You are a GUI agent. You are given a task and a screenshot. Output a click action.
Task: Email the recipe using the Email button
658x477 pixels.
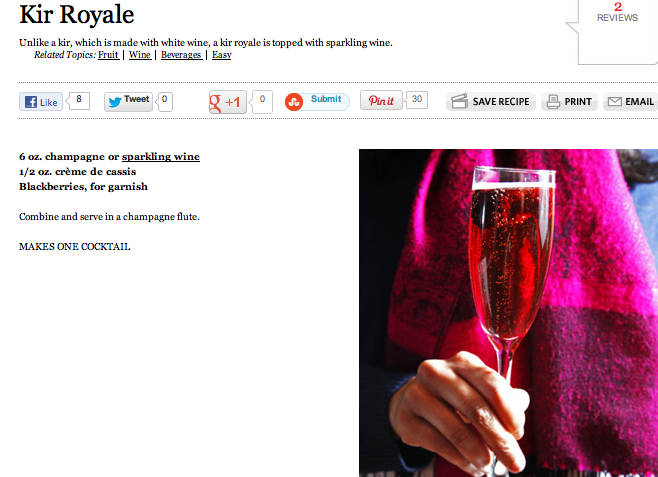pos(631,102)
